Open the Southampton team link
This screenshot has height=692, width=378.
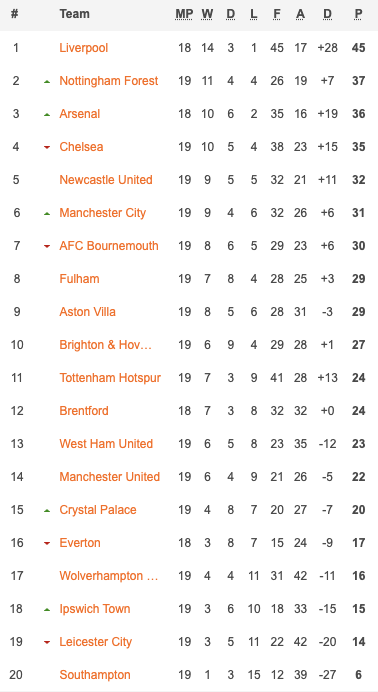tap(95, 675)
